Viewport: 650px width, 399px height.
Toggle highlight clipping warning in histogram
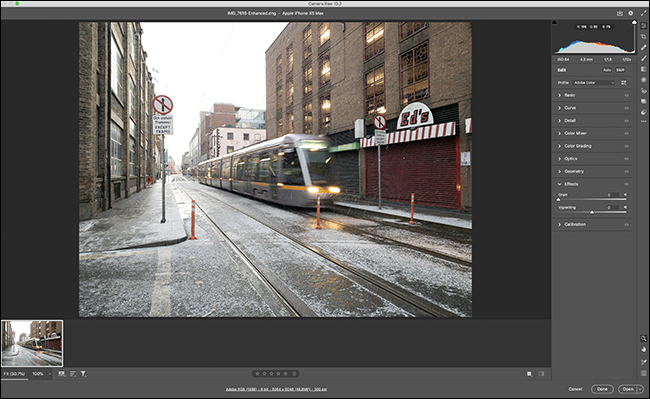(x=634, y=22)
